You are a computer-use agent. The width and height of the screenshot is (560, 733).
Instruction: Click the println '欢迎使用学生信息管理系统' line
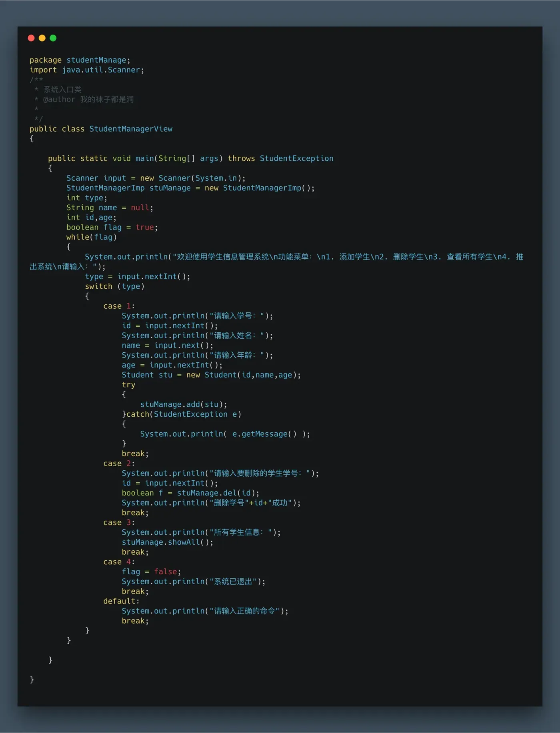click(x=276, y=262)
